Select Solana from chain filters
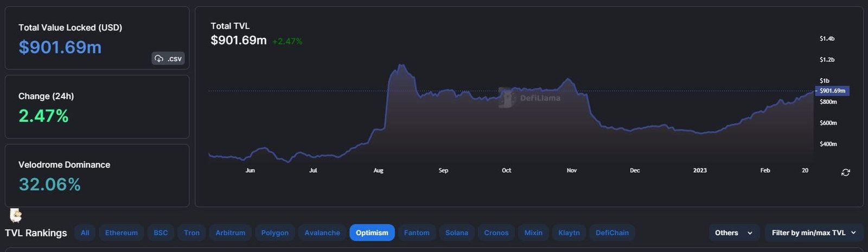868x252 pixels. click(457, 232)
